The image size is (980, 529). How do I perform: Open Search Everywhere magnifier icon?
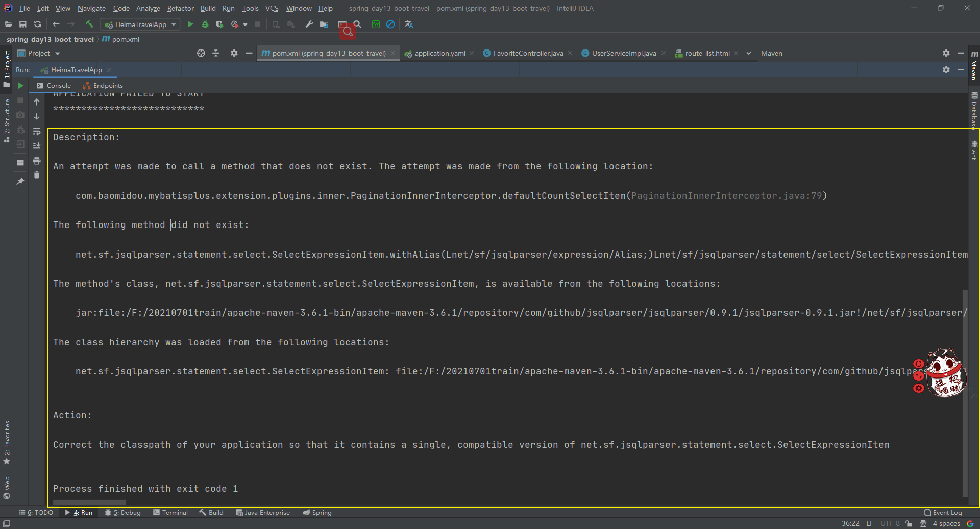click(x=357, y=24)
